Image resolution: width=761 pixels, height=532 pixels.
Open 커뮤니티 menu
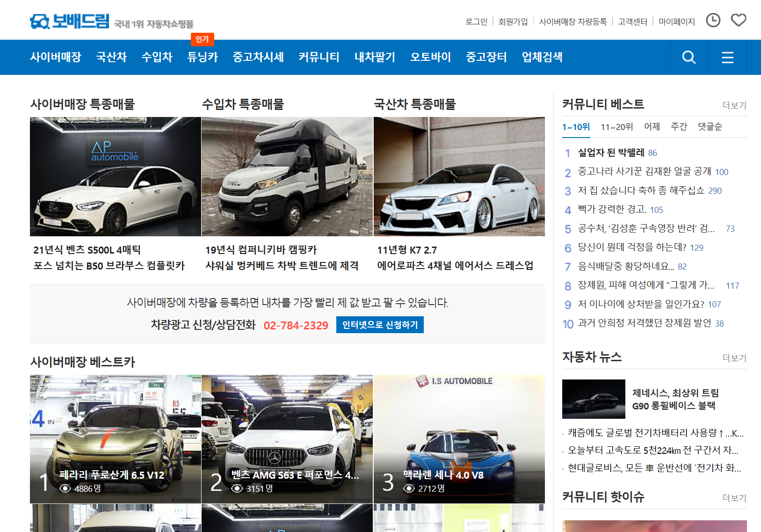[x=319, y=57]
